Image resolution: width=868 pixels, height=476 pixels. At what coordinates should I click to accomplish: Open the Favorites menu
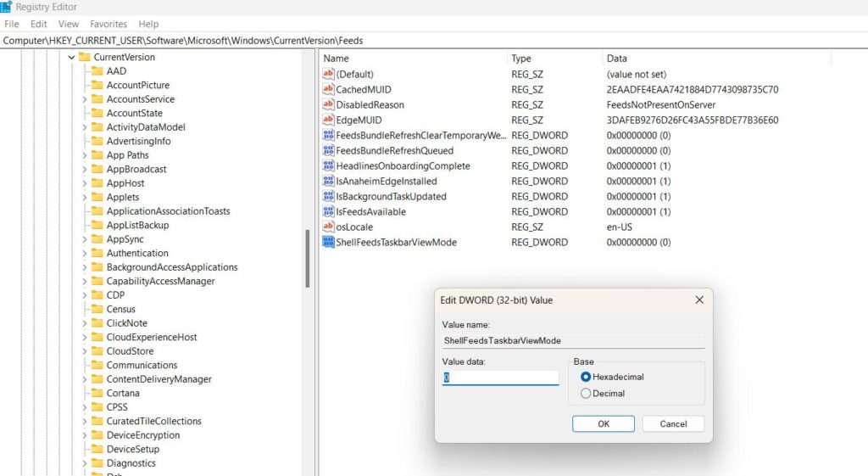point(108,25)
